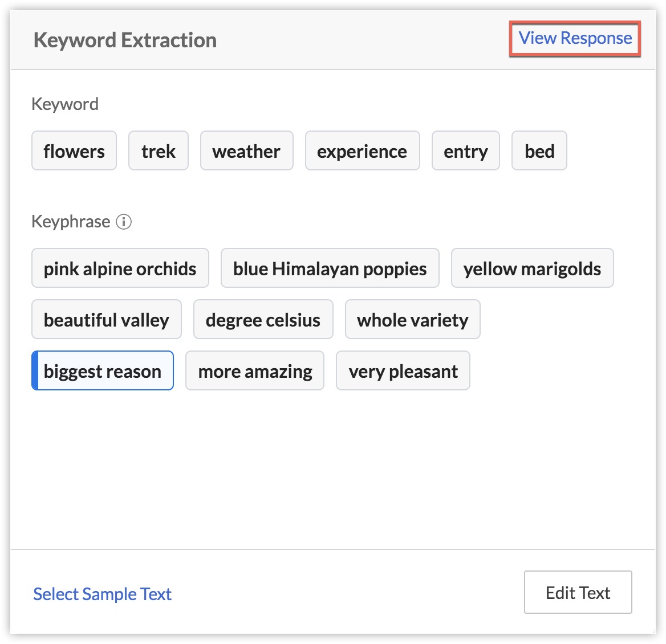
Task: Open the View Response link
Action: (575, 38)
